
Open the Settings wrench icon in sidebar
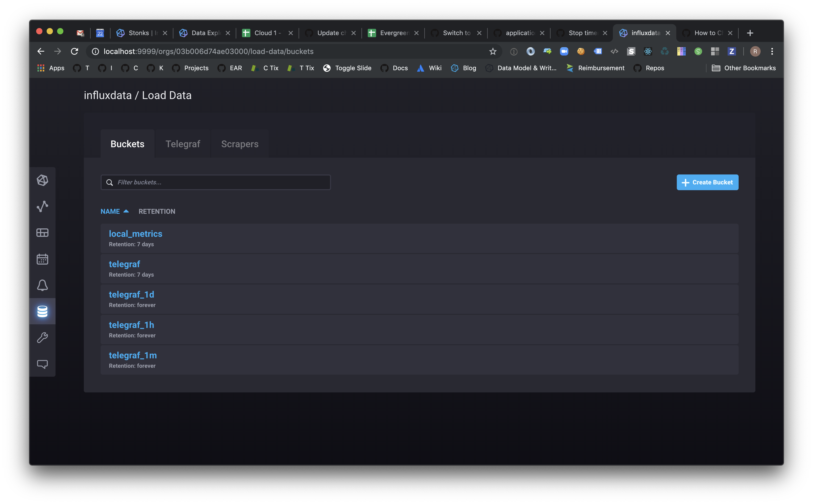click(42, 338)
